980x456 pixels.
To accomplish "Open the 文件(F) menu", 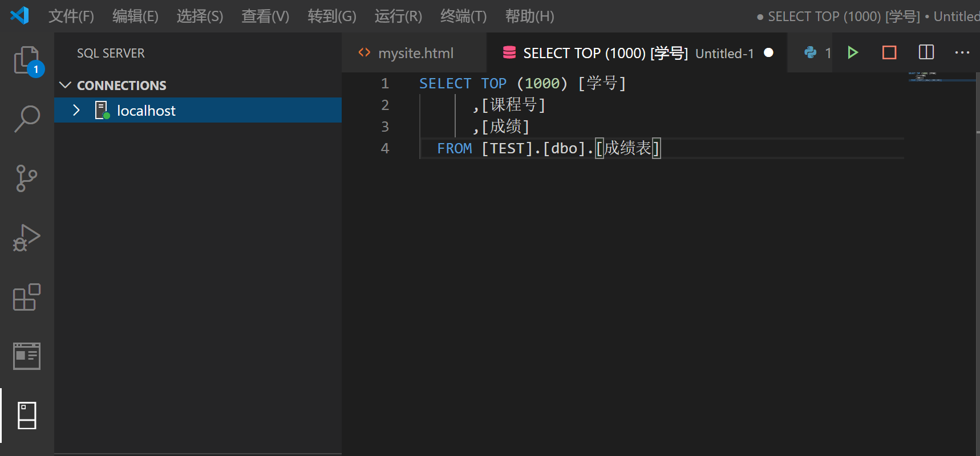I will tap(71, 16).
